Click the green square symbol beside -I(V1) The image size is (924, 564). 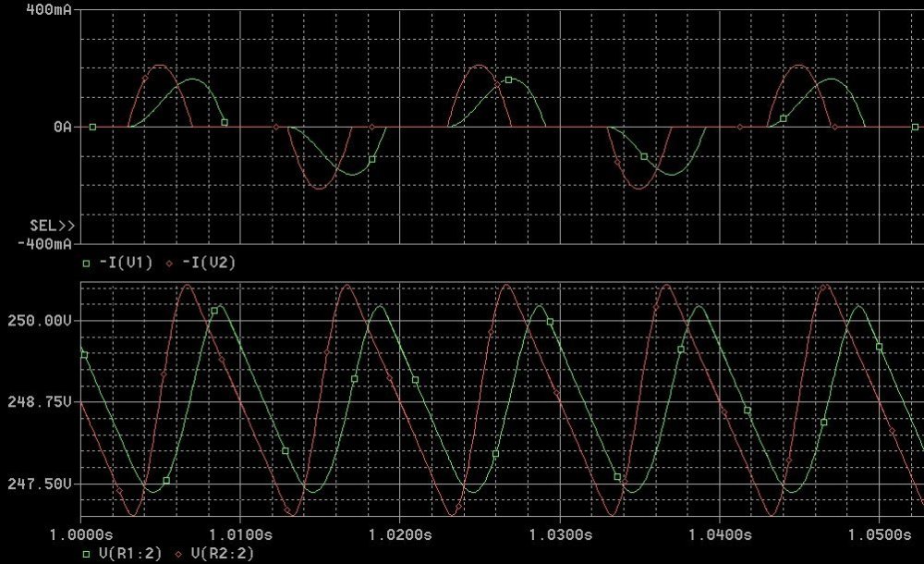click(x=87, y=263)
